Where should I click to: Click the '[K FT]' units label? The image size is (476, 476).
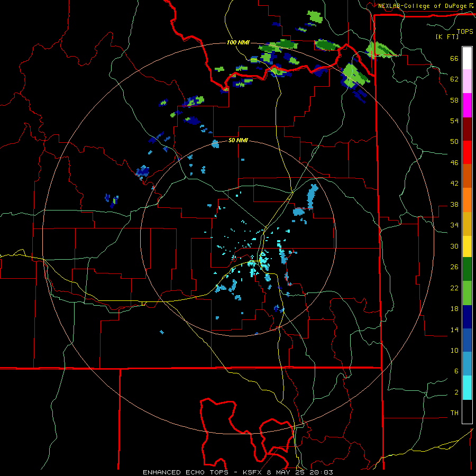click(447, 36)
